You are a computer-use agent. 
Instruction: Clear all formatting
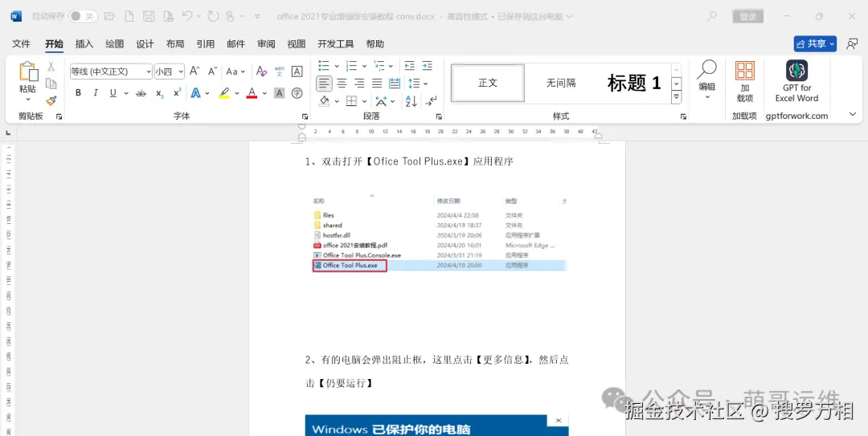(x=261, y=71)
